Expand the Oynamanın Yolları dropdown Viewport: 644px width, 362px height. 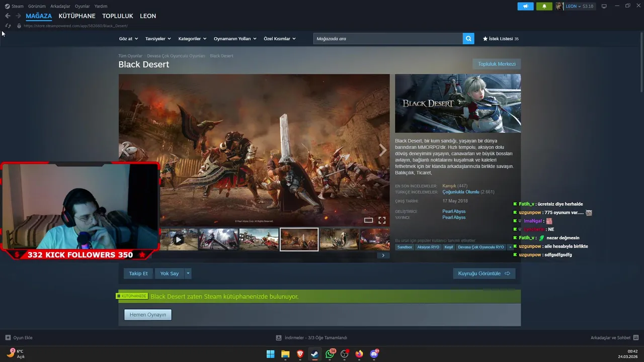(235, 39)
